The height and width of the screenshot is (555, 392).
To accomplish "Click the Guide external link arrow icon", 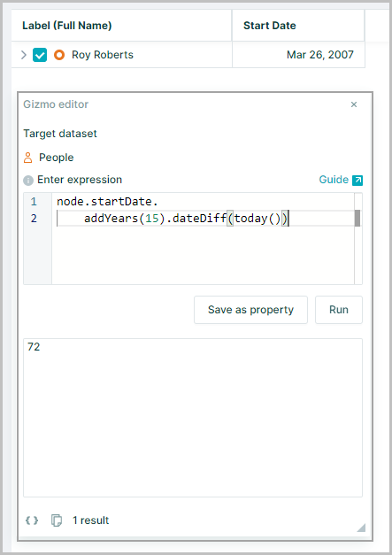I will coord(357,181).
